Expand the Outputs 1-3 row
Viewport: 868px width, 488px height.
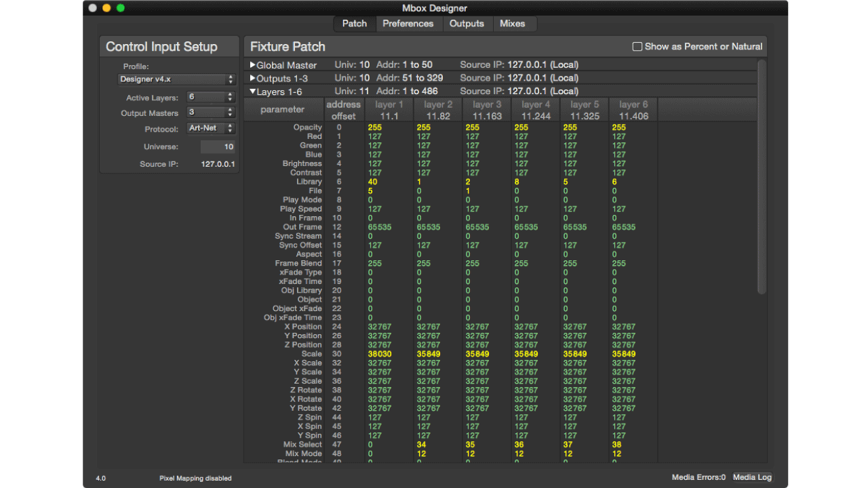point(253,78)
